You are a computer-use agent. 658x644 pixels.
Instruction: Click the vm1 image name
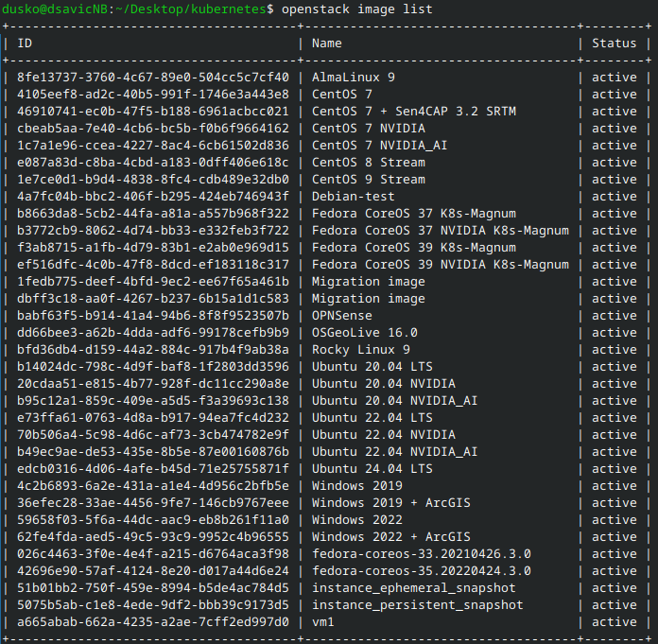point(323,622)
